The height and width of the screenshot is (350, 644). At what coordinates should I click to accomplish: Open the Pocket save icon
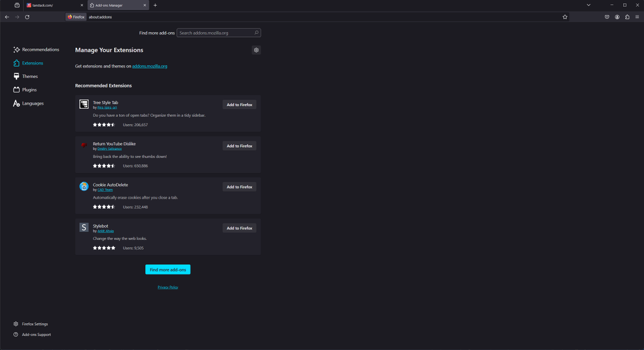pyautogui.click(x=607, y=17)
